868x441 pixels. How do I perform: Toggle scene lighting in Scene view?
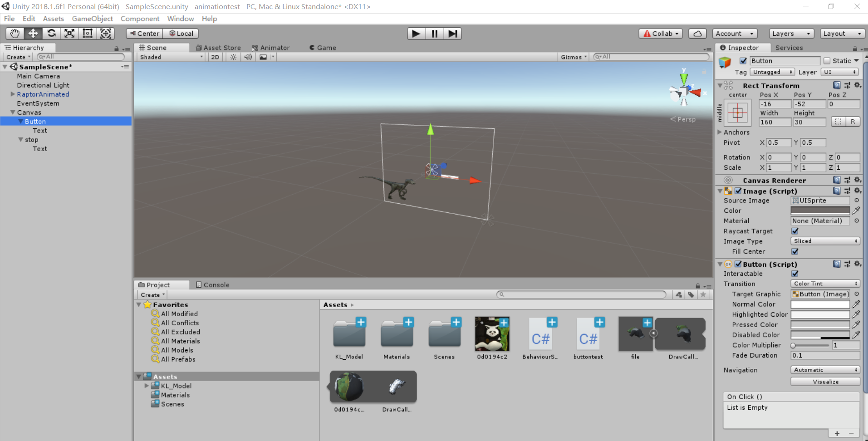[233, 57]
